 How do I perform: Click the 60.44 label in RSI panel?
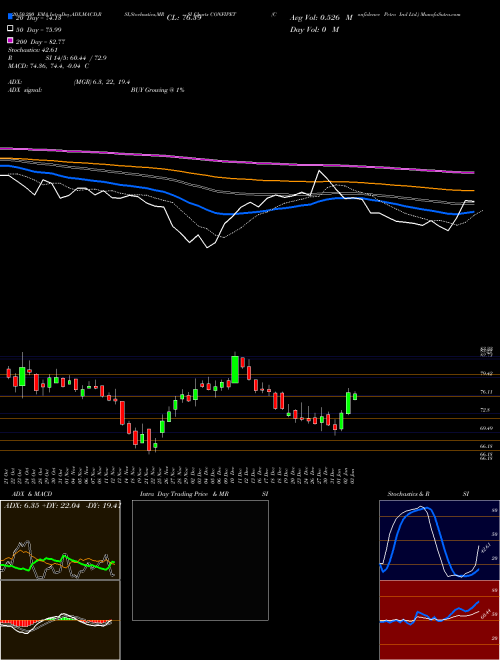pos(486,614)
